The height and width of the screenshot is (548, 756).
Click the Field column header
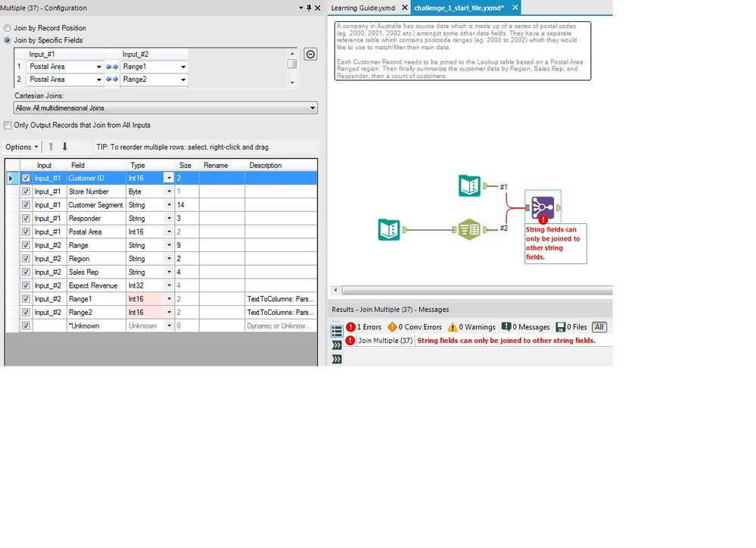tap(96, 165)
